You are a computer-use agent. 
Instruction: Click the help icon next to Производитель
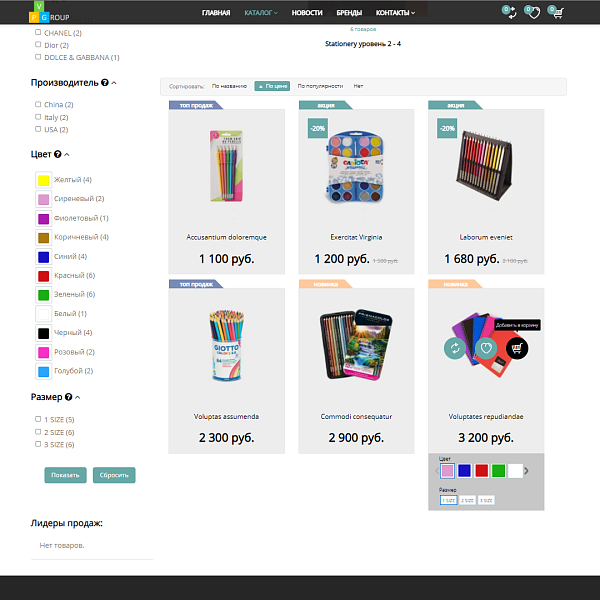tap(105, 83)
